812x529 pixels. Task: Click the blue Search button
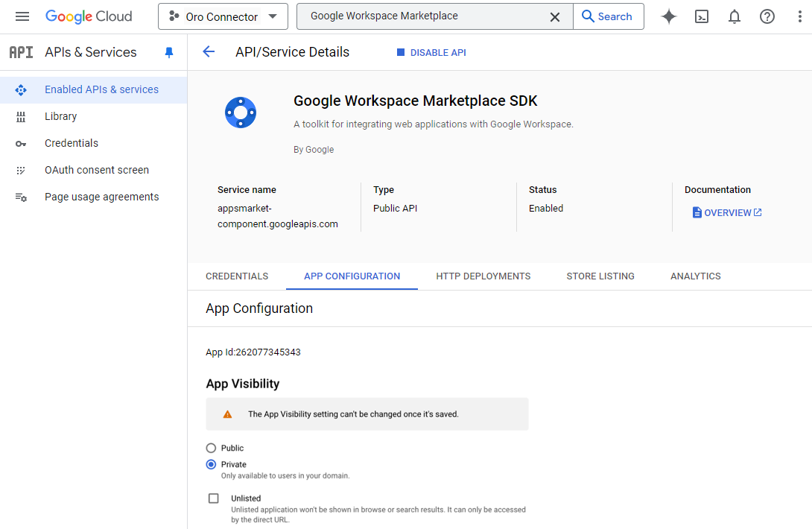point(608,16)
